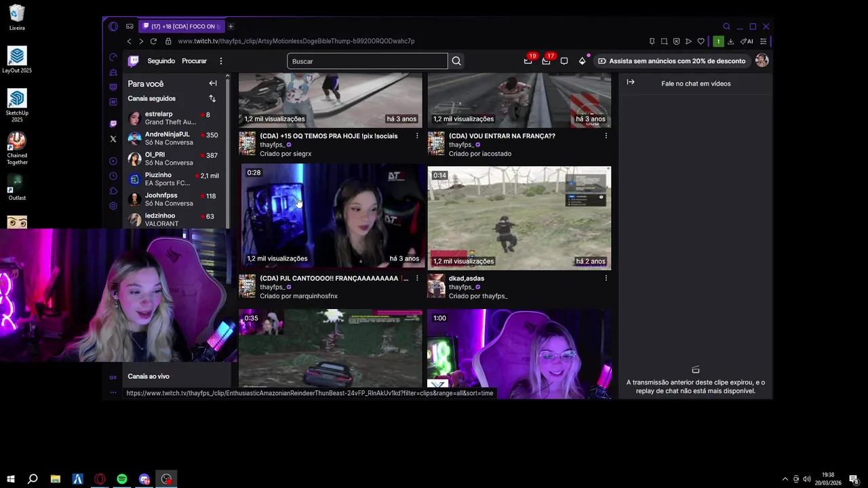This screenshot has height=488, width=868.
Task: Open the Opera sidebar history clock
Action: (x=113, y=176)
